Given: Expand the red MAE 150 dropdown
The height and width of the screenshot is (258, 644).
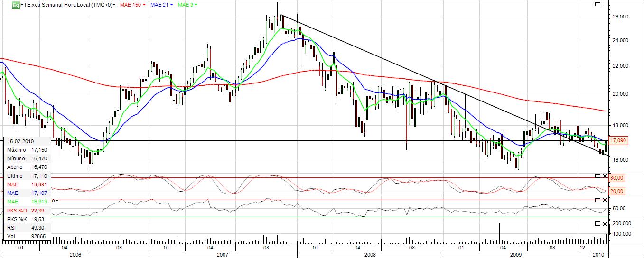Looking at the screenshot, I should pos(144,5).
